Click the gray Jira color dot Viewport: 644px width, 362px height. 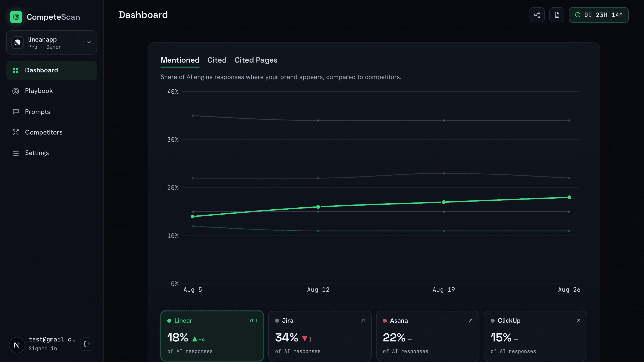click(277, 321)
